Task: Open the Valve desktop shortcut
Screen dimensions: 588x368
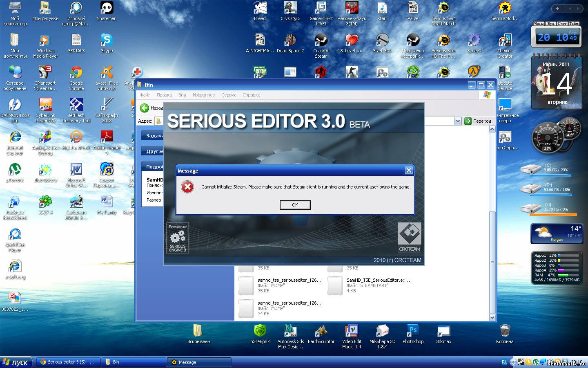Action: coord(413,11)
